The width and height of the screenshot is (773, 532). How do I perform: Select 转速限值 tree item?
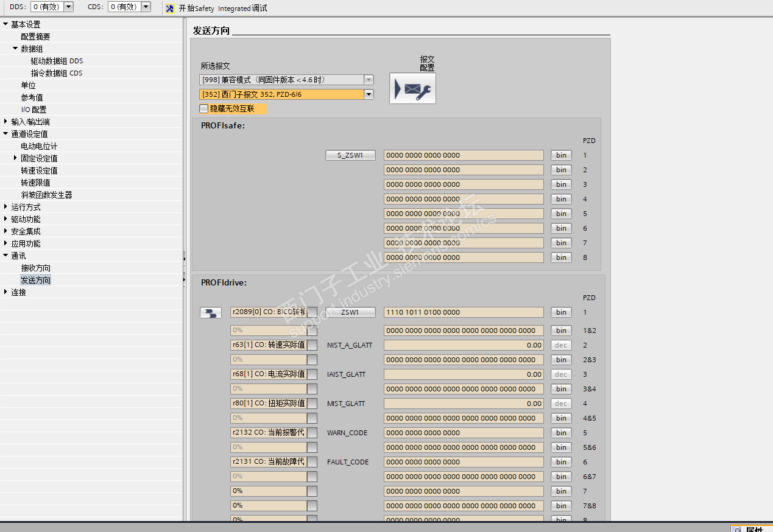[x=35, y=183]
